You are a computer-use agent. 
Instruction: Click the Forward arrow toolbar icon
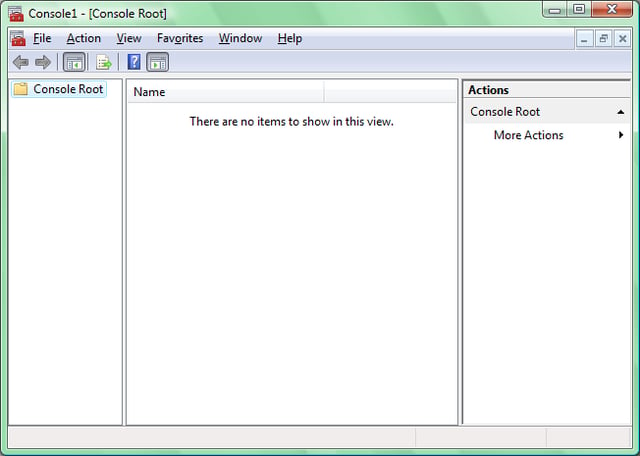click(x=43, y=62)
